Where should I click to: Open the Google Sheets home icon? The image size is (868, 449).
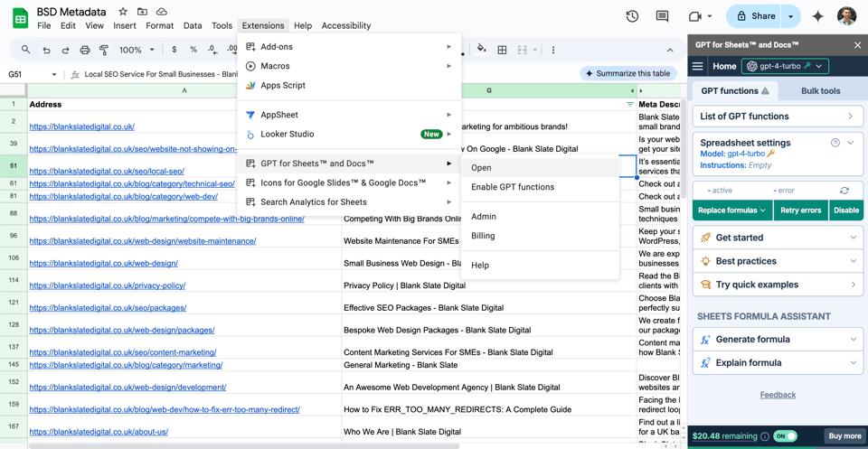tap(21, 18)
